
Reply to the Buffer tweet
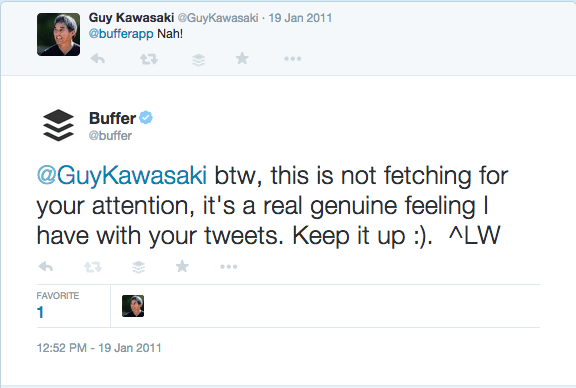(46, 266)
